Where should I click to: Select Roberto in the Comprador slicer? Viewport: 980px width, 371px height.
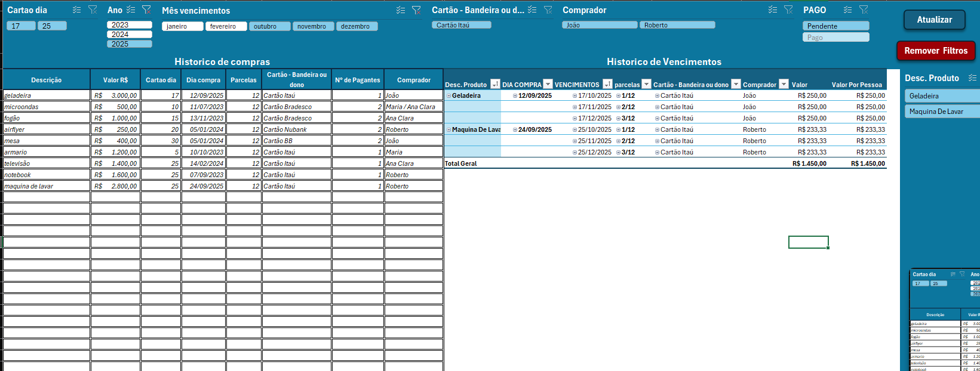[677, 25]
